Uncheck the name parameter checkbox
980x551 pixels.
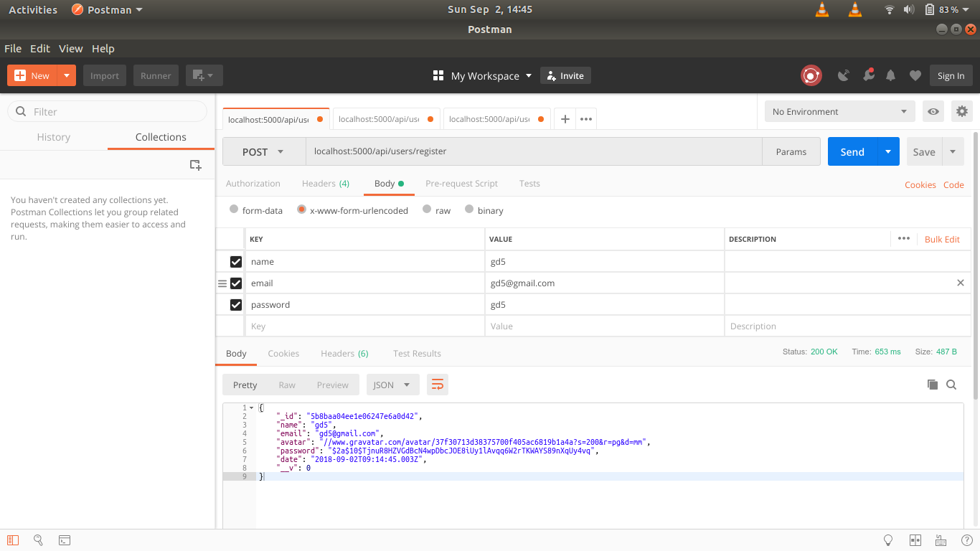coord(236,262)
